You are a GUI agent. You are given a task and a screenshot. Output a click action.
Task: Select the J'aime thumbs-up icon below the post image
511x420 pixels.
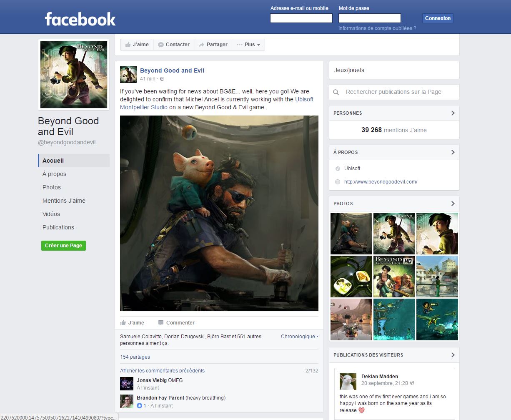click(123, 322)
